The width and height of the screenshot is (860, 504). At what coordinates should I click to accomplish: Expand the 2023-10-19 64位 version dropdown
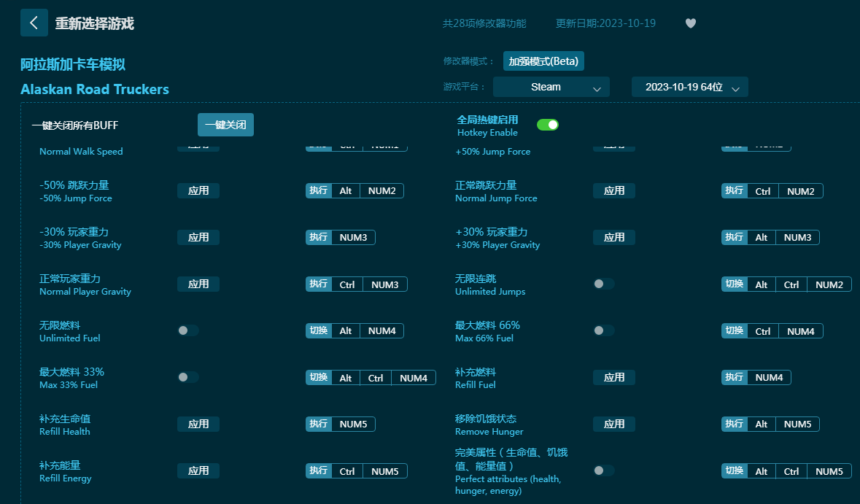[x=689, y=87]
